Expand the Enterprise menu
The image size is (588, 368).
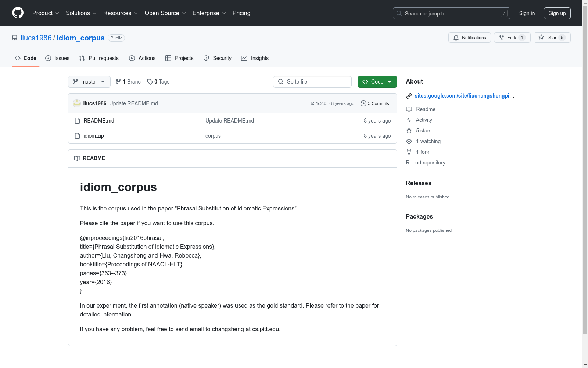coord(209,13)
